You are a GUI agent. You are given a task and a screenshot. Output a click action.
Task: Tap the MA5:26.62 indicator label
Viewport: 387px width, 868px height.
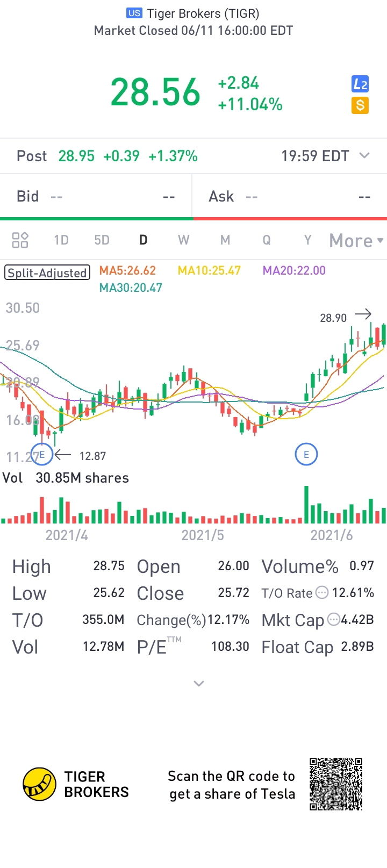point(127,270)
